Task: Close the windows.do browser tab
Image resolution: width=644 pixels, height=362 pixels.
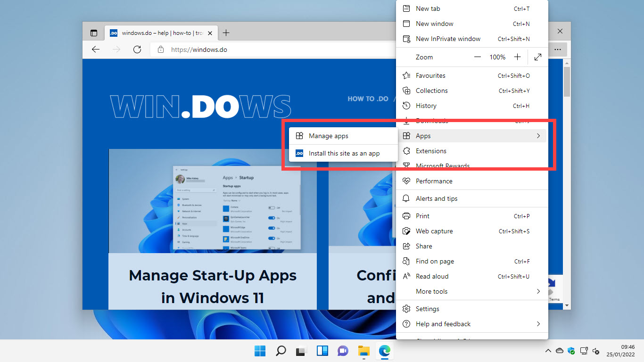Action: coord(210,33)
